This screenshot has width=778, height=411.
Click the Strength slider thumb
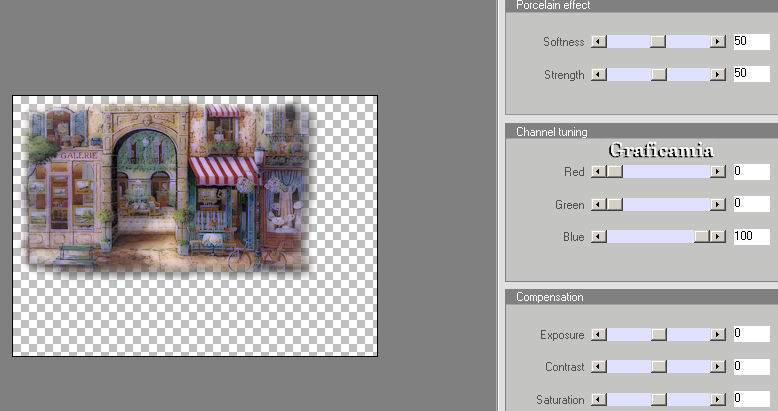coord(659,74)
